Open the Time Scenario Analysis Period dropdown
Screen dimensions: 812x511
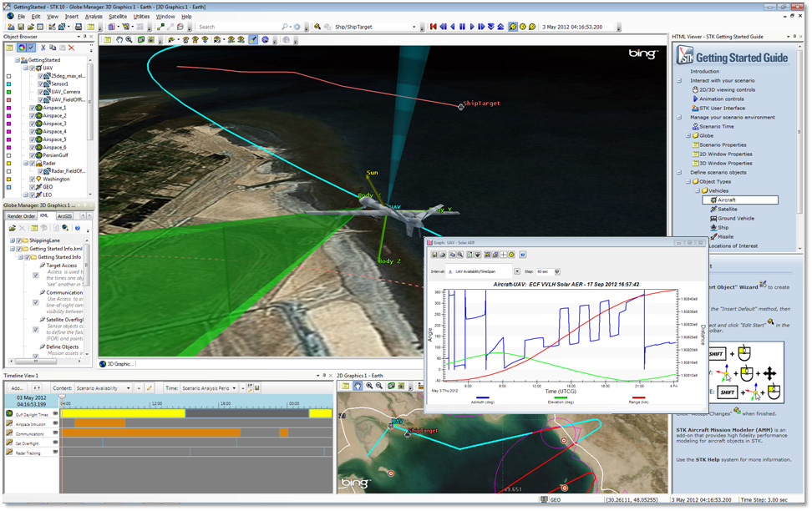[234, 387]
